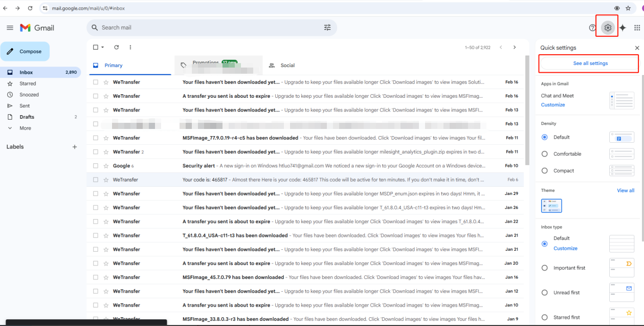
Task: Click View all themes link
Action: click(x=626, y=190)
